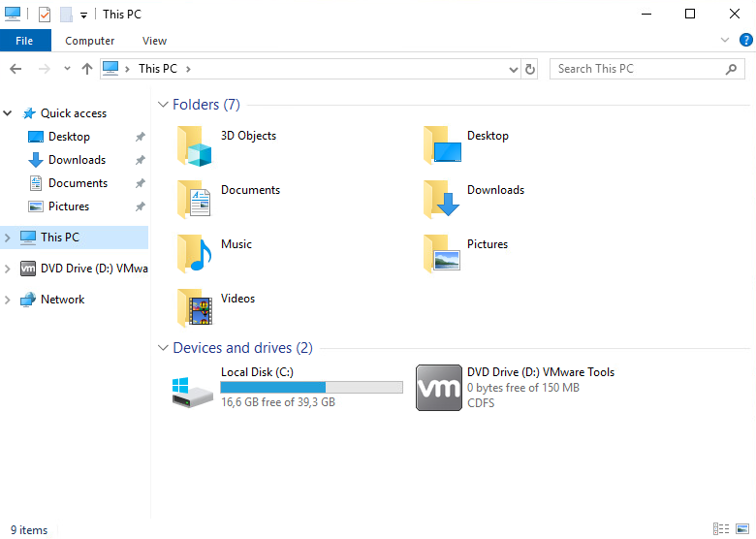
Task: Go back with the Back arrow
Action: coord(16,69)
